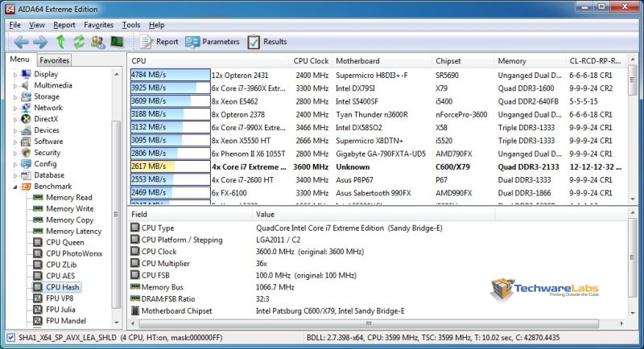Open Memory Copy benchmark
Image resolution: width=644 pixels, height=349 pixels.
(70, 220)
